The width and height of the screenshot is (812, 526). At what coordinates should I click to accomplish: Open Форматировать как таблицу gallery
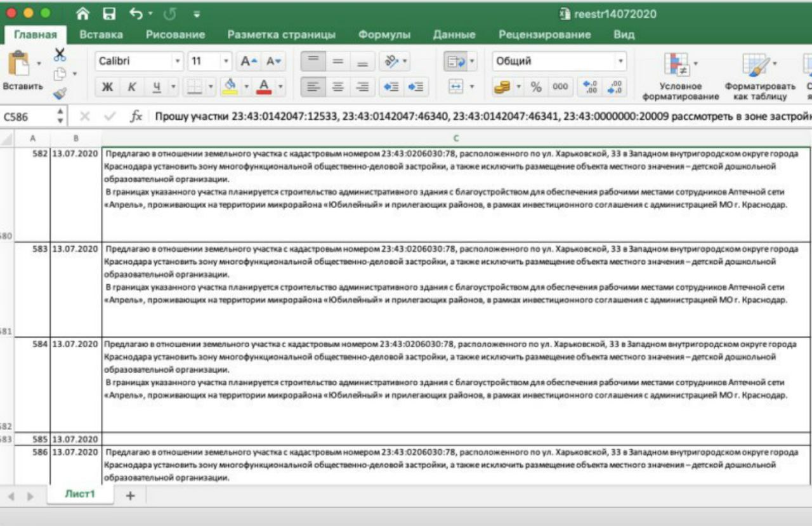(x=759, y=76)
